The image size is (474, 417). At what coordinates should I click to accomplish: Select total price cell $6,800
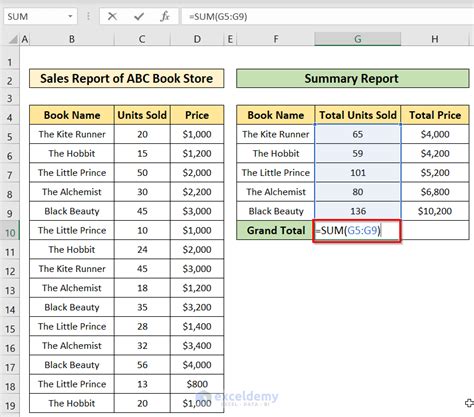click(x=435, y=192)
